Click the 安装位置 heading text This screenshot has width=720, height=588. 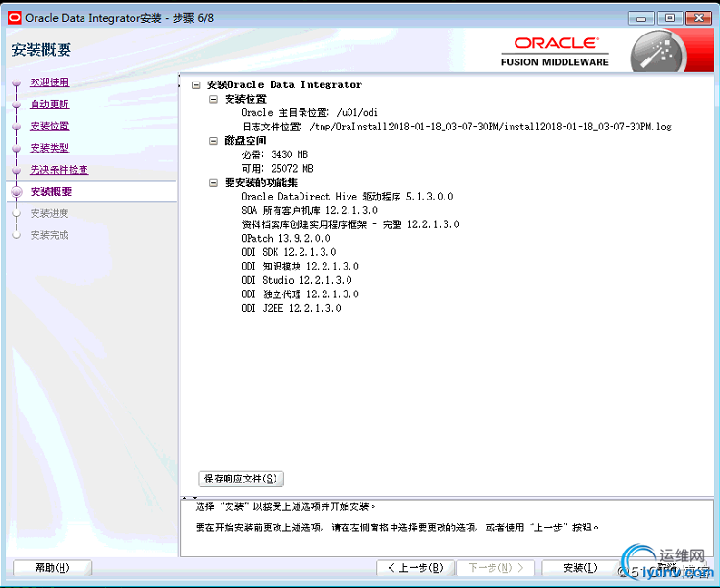coord(245,99)
